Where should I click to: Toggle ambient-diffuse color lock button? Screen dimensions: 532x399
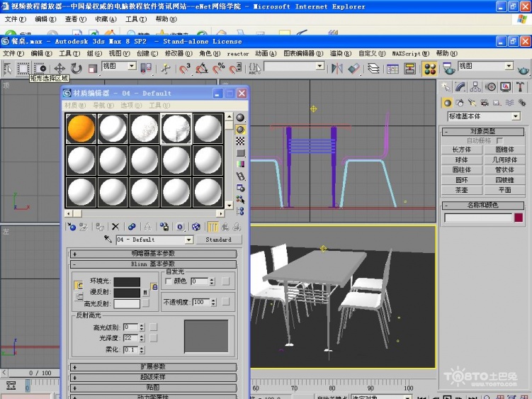coord(79,286)
